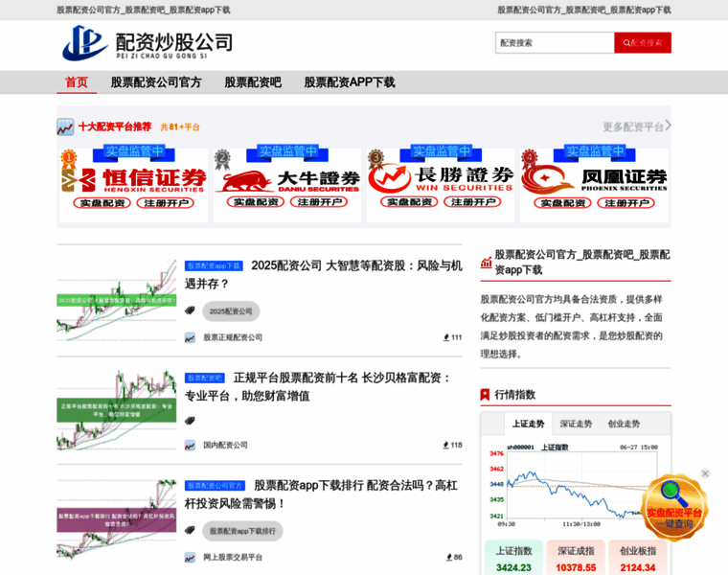
Task: Click 实盘配资 under 凤凰证券
Action: [x=562, y=203]
